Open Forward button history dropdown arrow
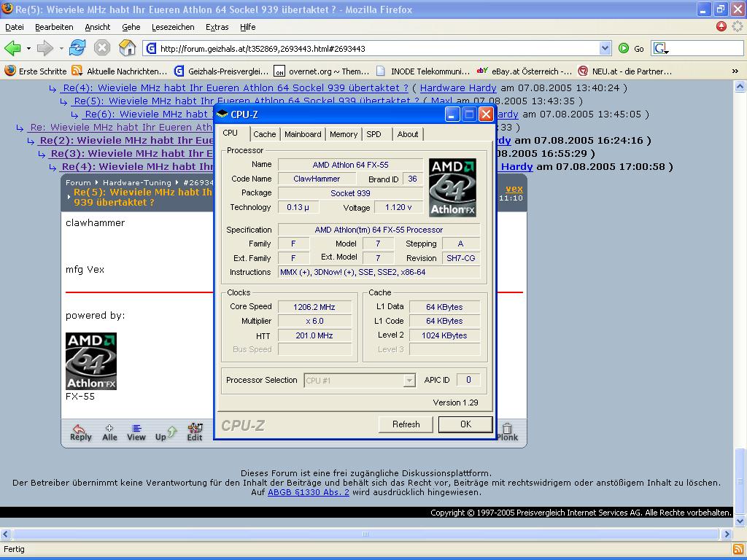The width and height of the screenshot is (747, 560). coord(61,48)
